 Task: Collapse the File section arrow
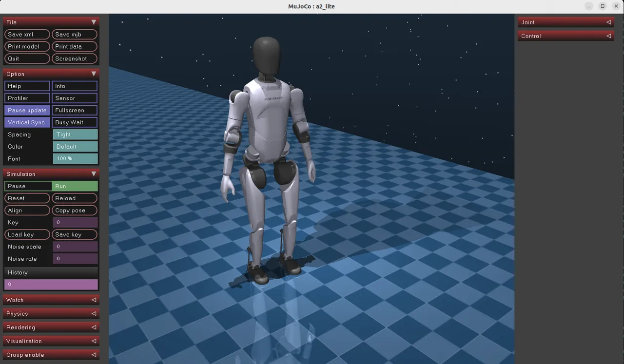[x=94, y=22]
